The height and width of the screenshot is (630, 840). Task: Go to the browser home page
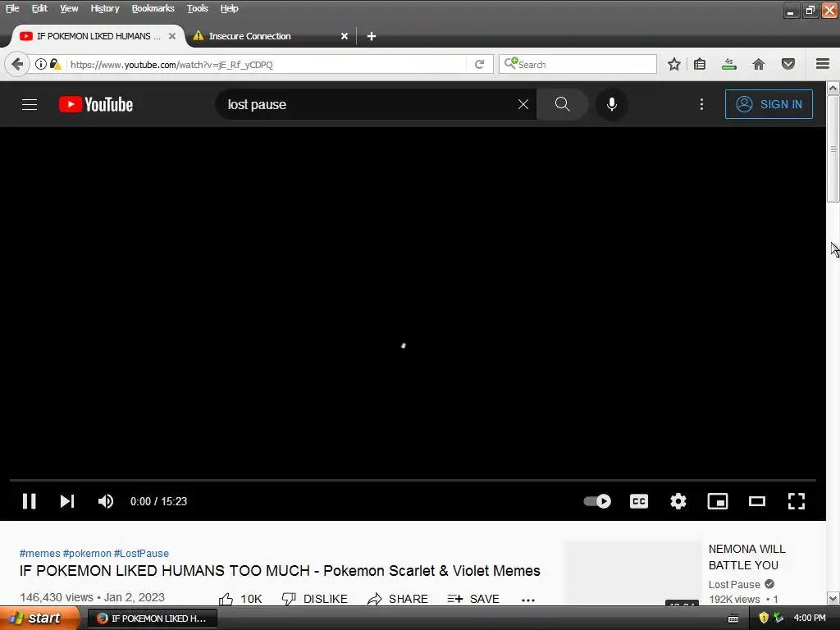[x=759, y=64]
